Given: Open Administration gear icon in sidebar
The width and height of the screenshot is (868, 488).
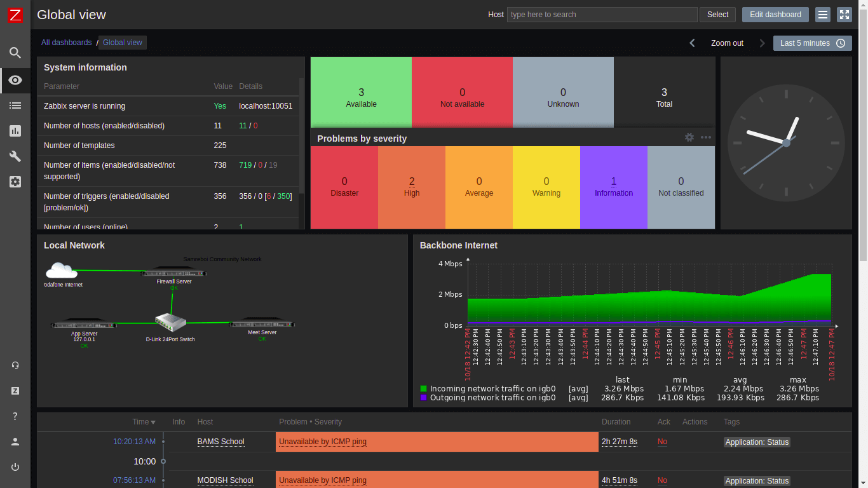Looking at the screenshot, I should tap(15, 182).
